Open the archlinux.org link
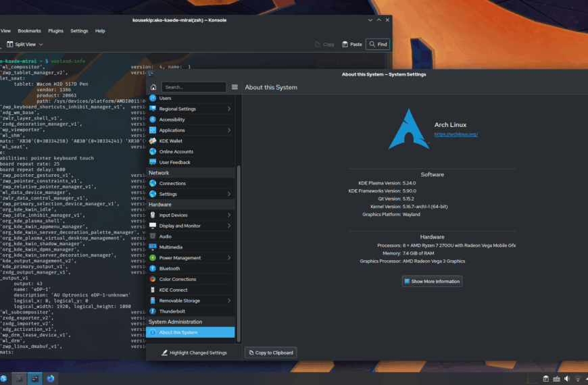 coord(456,134)
